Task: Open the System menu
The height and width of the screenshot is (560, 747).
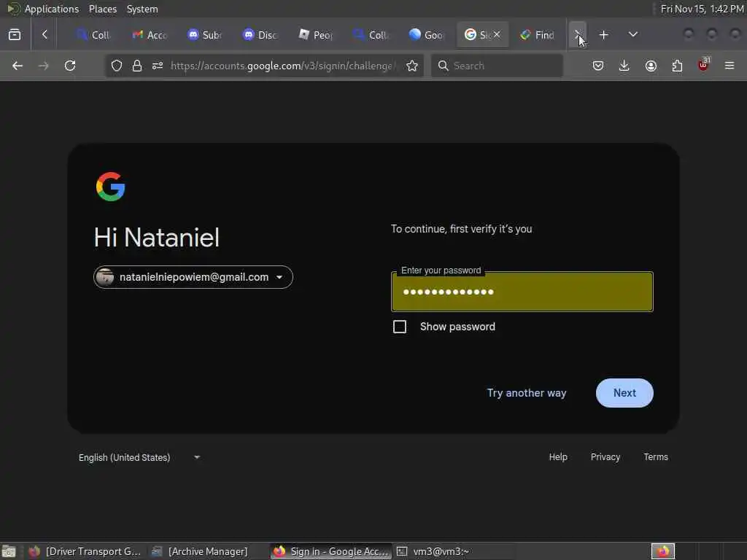Action: [x=142, y=9]
